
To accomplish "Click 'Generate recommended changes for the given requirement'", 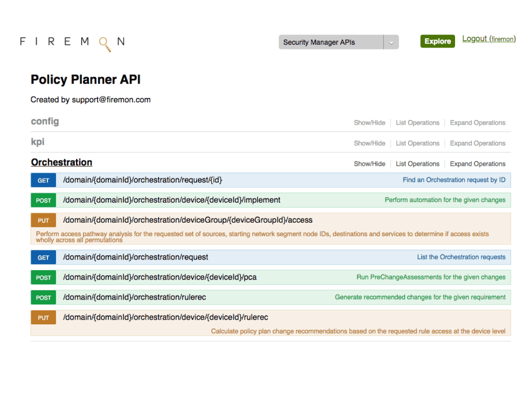I will pos(420,297).
